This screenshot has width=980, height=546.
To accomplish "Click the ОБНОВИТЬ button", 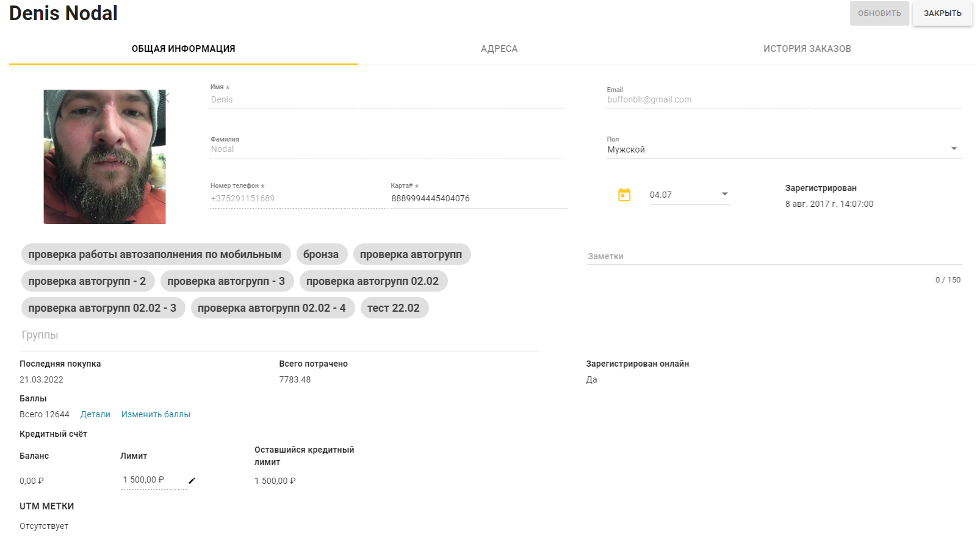I will point(879,13).
